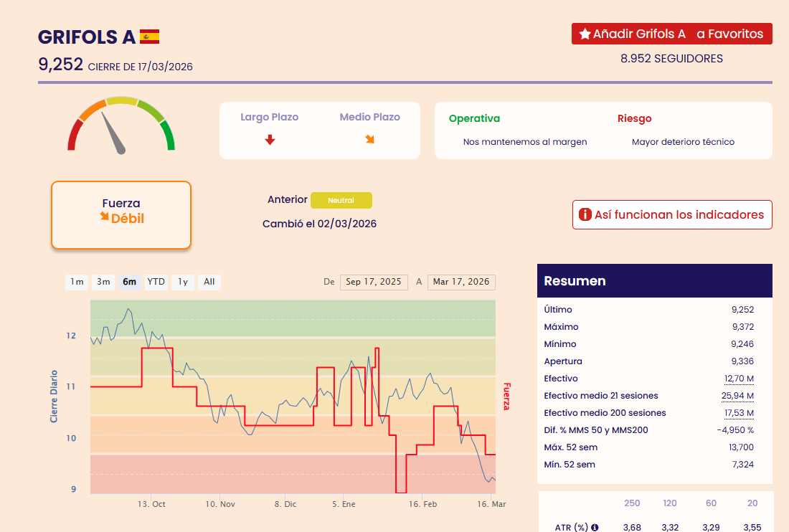789x532 pixels.
Task: Click the Largo Plazo red down arrow
Action: [270, 140]
